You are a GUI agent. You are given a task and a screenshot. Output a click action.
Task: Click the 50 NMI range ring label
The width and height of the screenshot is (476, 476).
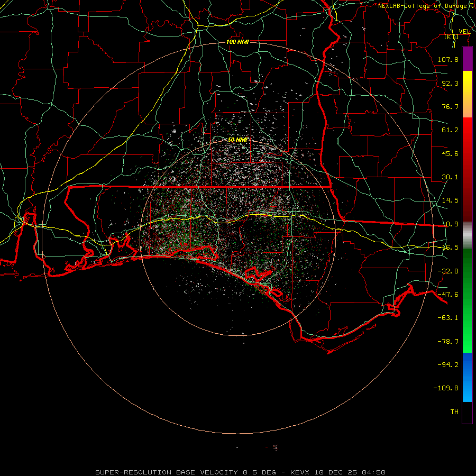coord(237,140)
